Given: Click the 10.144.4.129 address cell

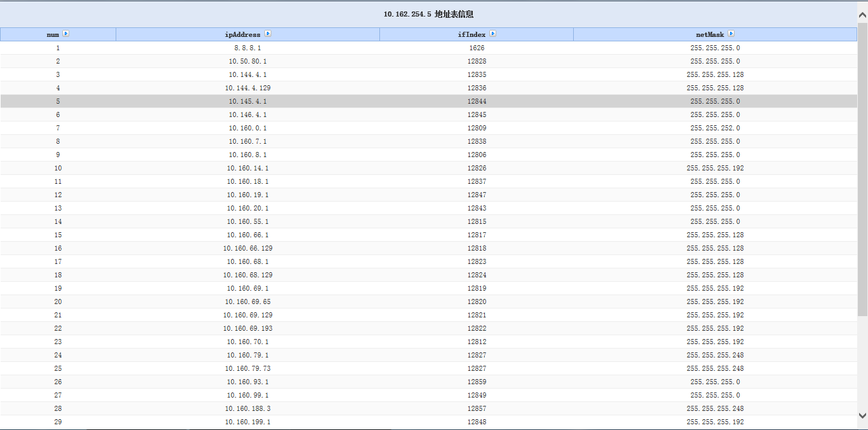Looking at the screenshot, I should click(x=248, y=88).
